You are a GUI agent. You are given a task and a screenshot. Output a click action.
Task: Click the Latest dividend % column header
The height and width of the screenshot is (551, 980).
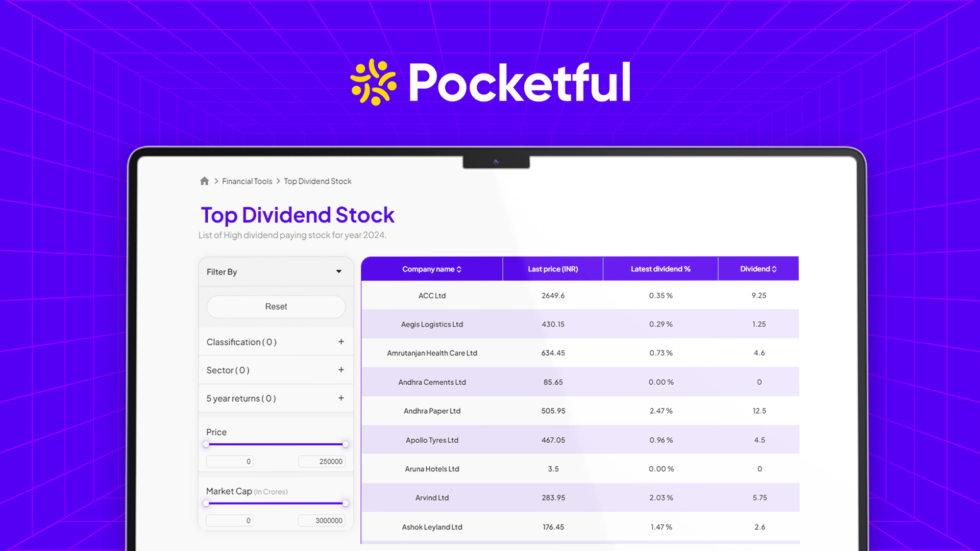660,269
